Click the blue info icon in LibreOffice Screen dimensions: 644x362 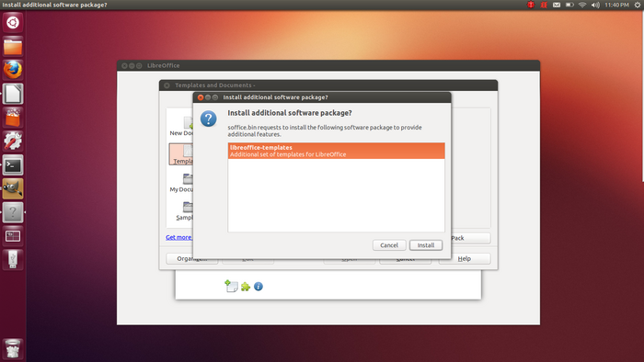pos(259,287)
